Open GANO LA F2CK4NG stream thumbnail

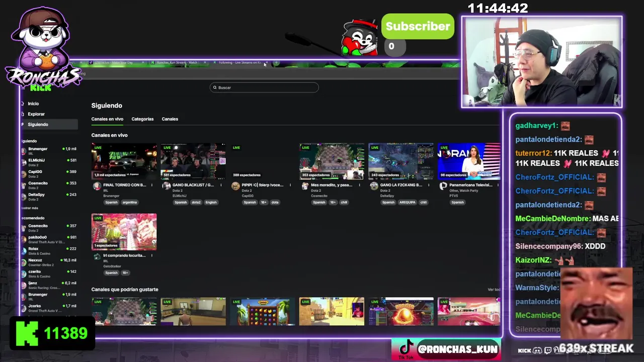401,161
